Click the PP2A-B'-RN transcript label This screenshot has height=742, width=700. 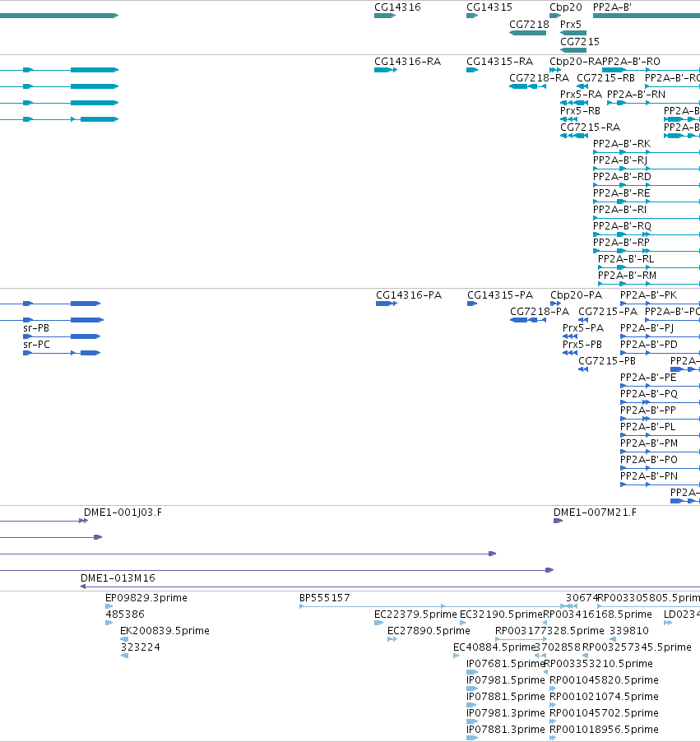(636, 95)
